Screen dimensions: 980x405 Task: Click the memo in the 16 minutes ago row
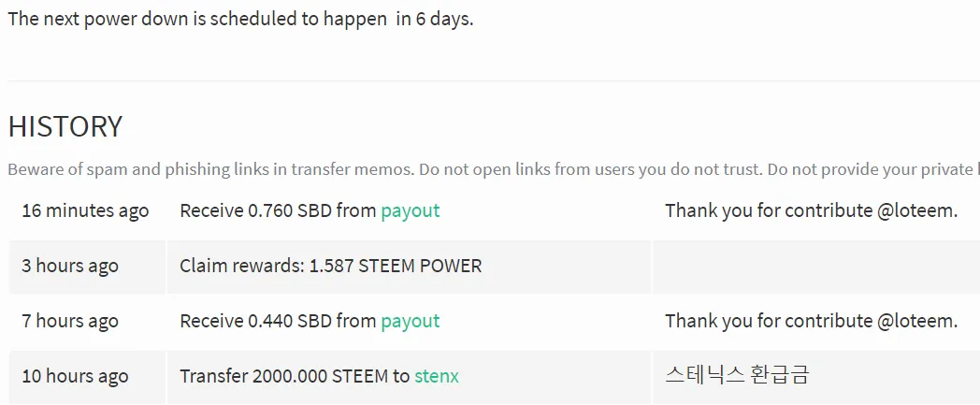click(812, 211)
